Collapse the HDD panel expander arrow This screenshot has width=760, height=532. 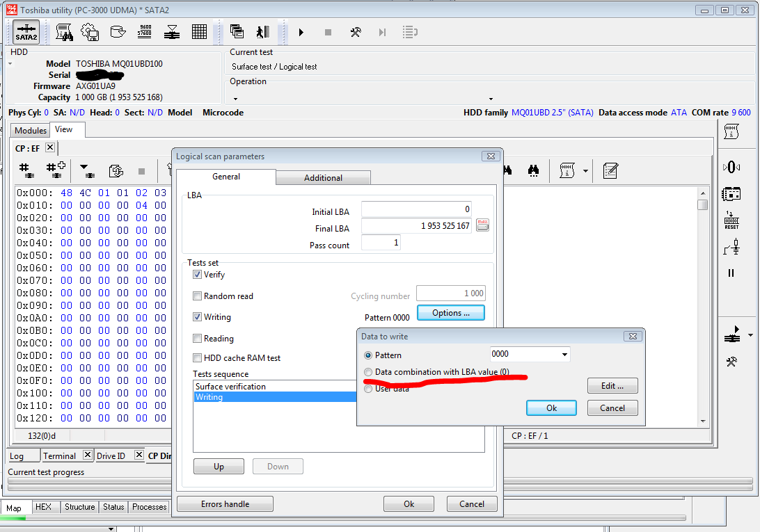click(10, 63)
